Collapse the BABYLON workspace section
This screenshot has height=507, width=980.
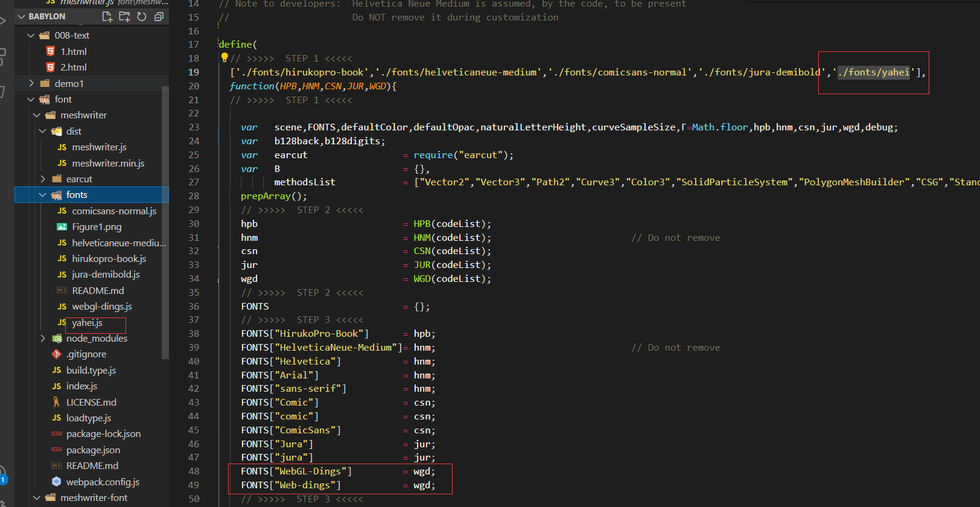tap(22, 16)
